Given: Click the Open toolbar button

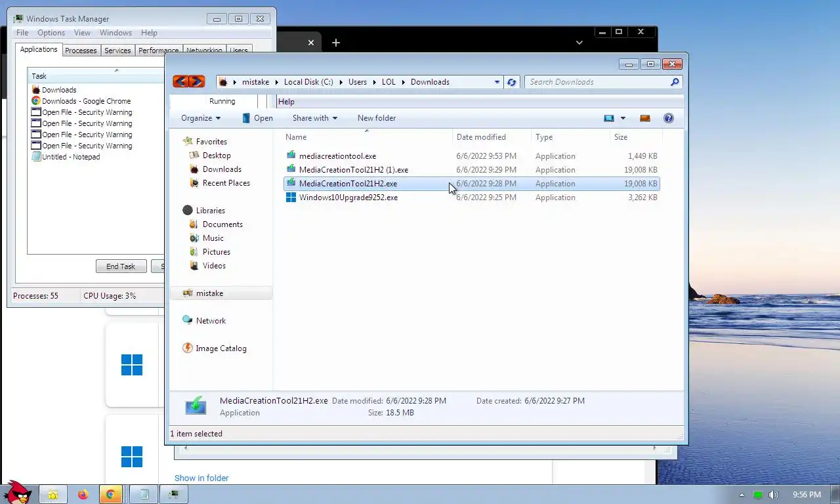Looking at the screenshot, I should [257, 118].
